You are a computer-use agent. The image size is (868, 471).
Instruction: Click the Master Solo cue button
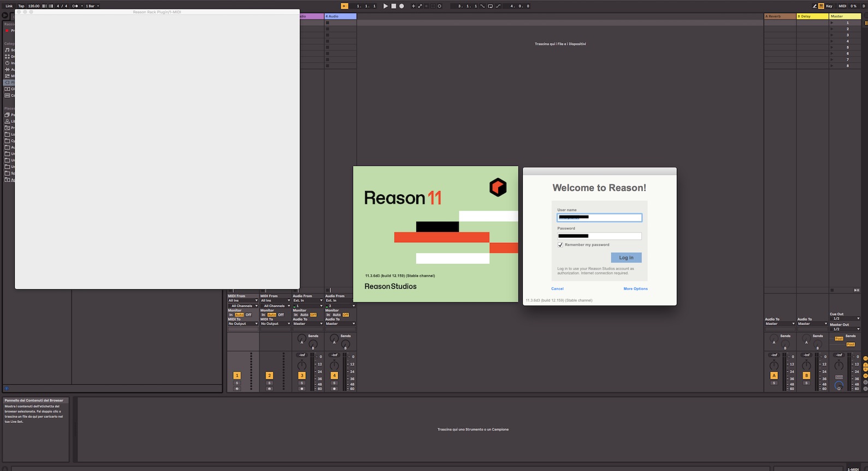pos(839,377)
